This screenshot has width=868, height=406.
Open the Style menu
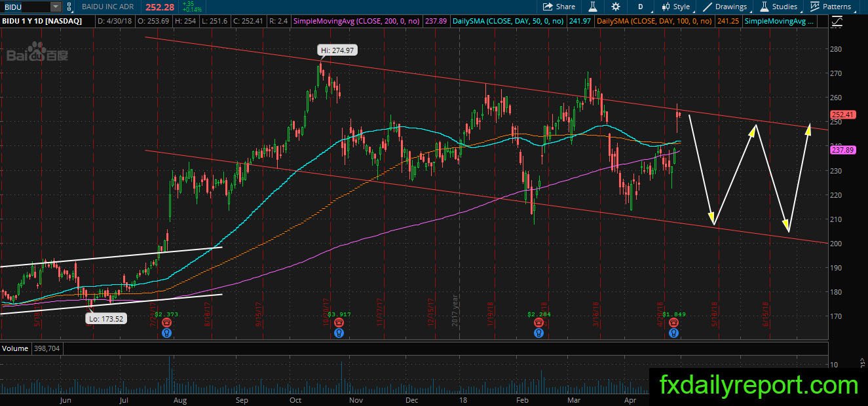676,7
